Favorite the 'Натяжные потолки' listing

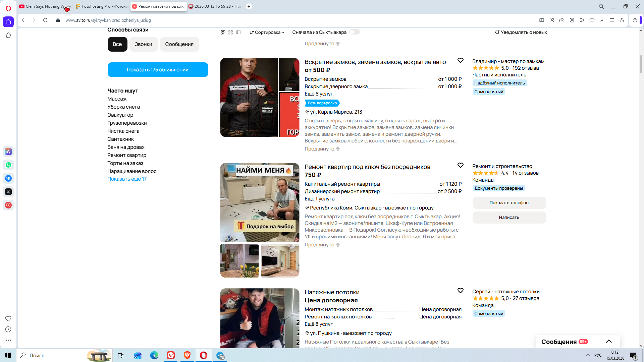460,291
